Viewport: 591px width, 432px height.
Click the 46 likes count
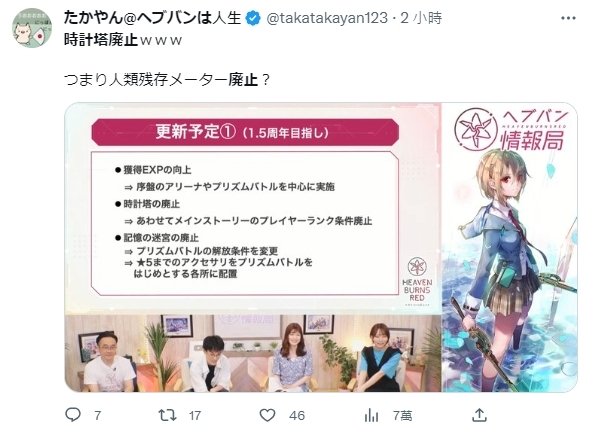pos(297,415)
